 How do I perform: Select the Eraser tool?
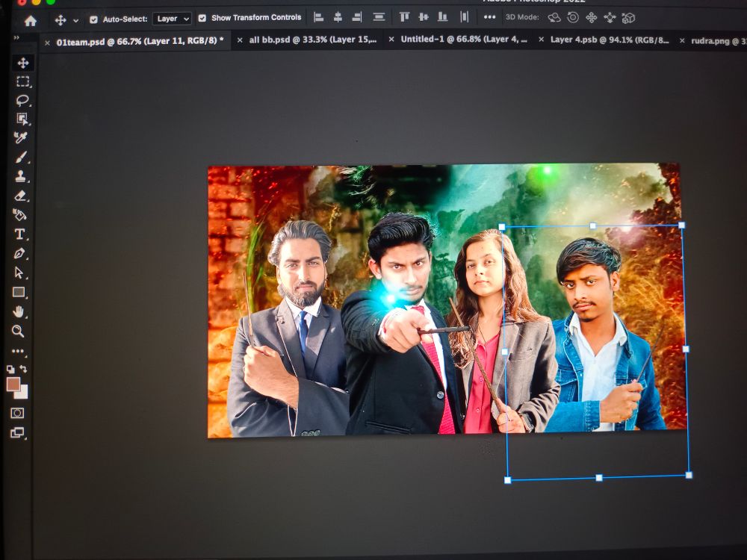[20, 196]
